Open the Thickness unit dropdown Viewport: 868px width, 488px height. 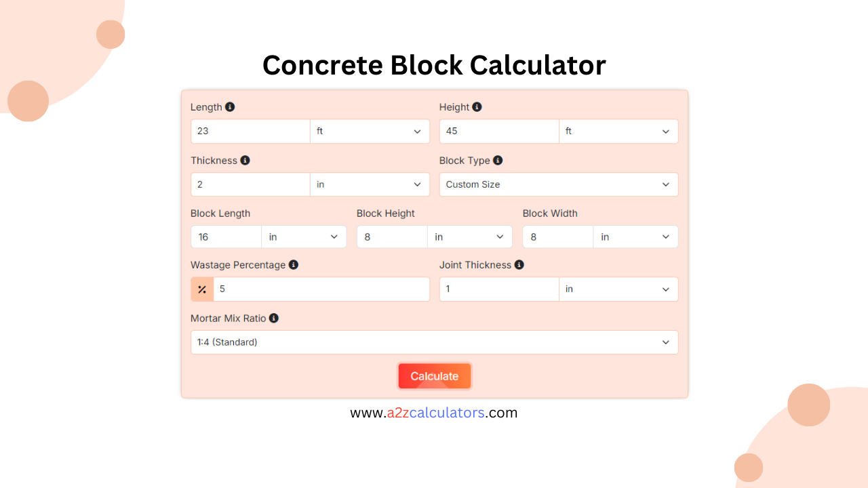click(370, 184)
